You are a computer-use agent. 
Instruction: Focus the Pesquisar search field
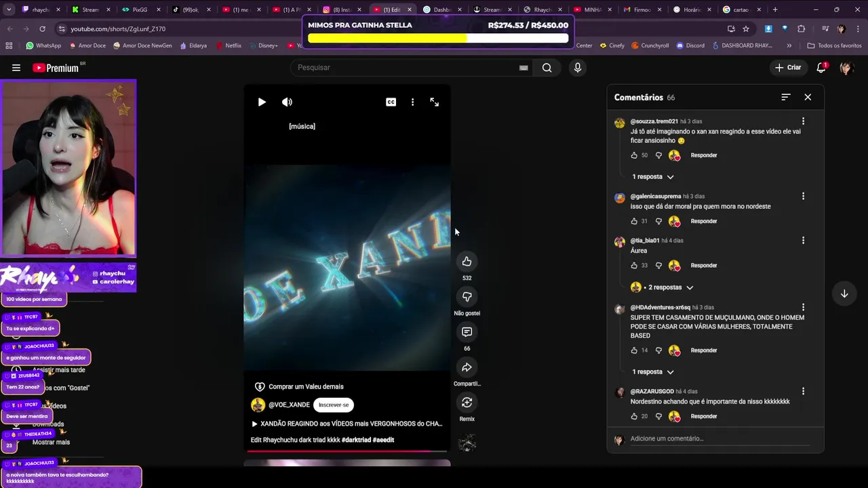click(x=412, y=68)
